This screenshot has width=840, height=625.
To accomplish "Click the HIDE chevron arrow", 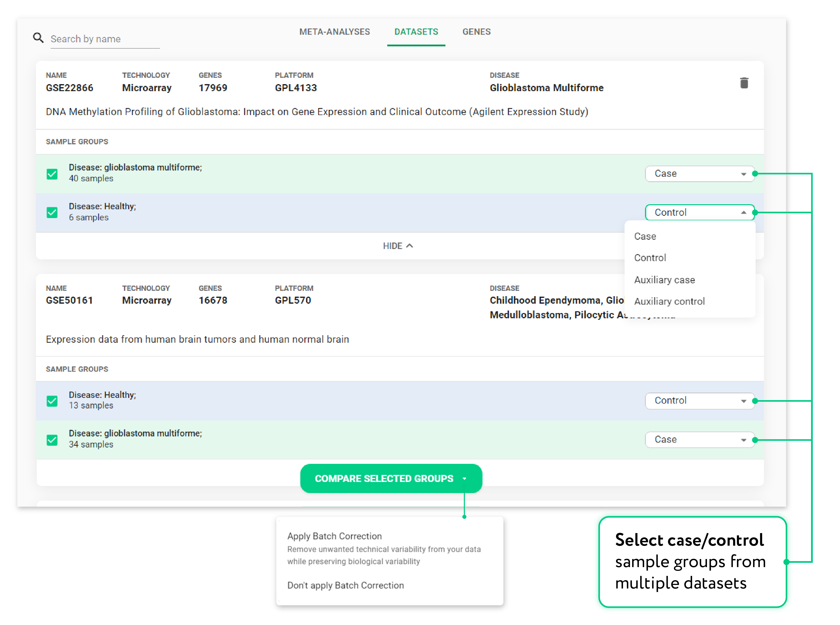I will (409, 246).
